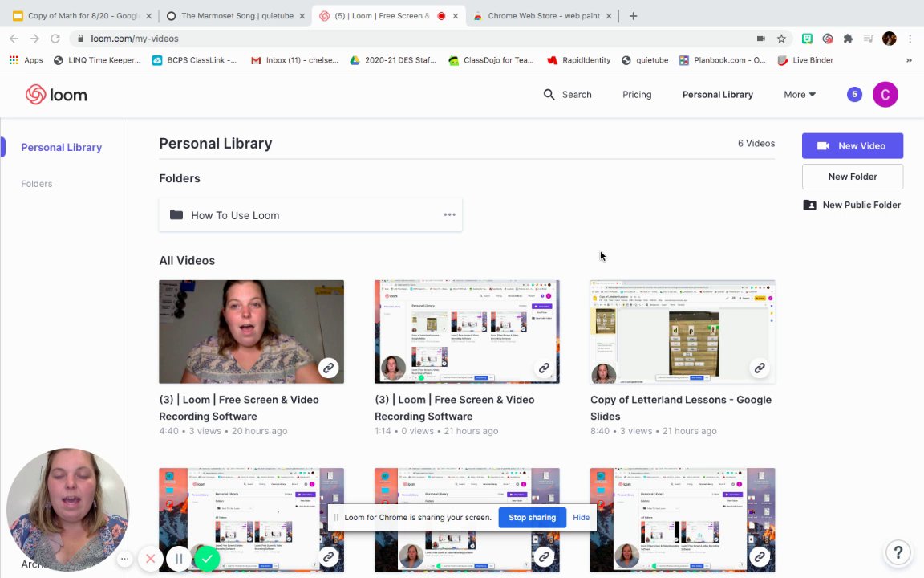Open the BCPS ClassLink bookmark
Viewport: 924px width, 578px height.
(x=194, y=60)
